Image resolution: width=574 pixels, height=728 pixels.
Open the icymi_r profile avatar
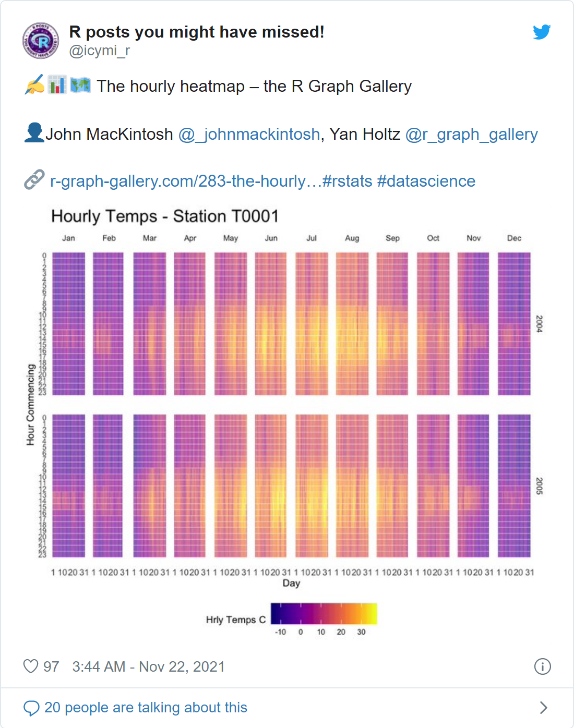click(41, 41)
